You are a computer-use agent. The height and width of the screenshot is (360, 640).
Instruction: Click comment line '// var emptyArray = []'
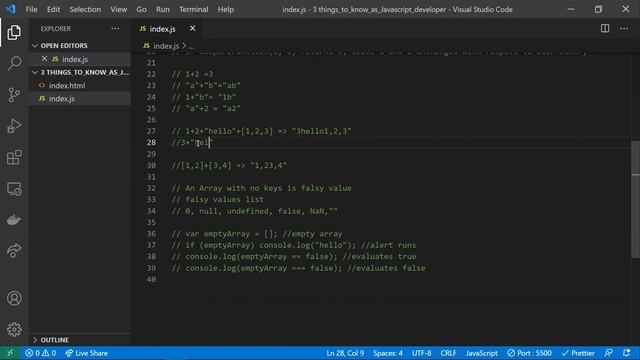(x=257, y=233)
